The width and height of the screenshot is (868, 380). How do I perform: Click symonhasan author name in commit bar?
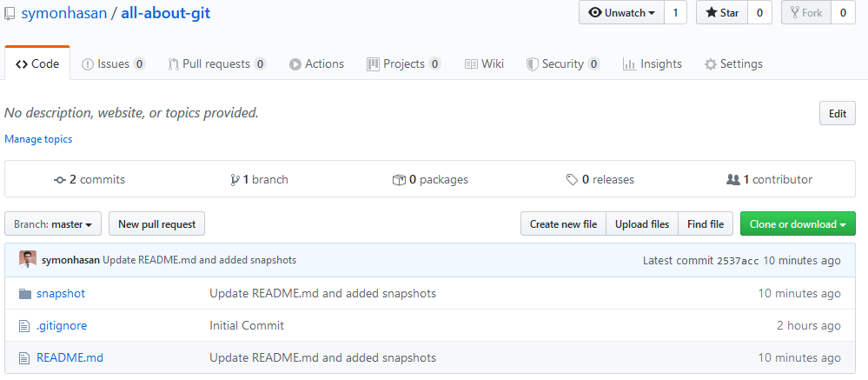[71, 260]
